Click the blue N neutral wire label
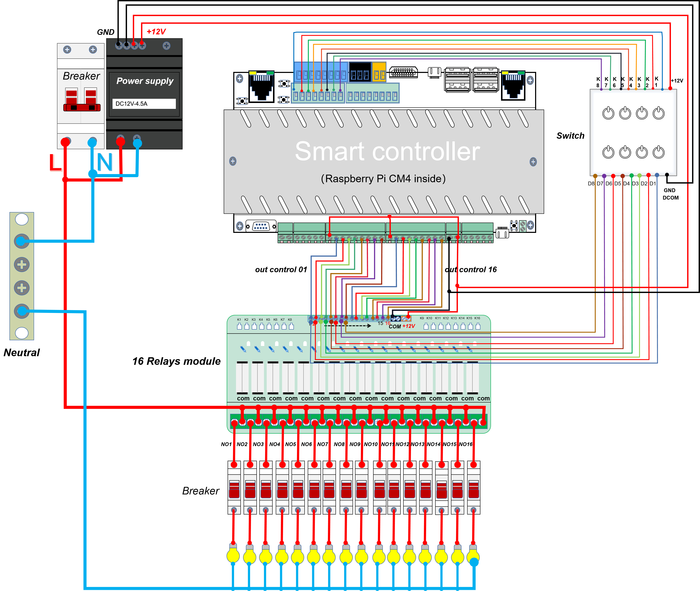 click(x=105, y=162)
